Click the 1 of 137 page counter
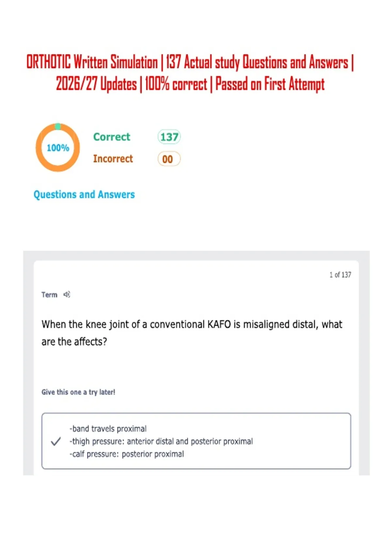The image size is (392, 556). (x=340, y=275)
